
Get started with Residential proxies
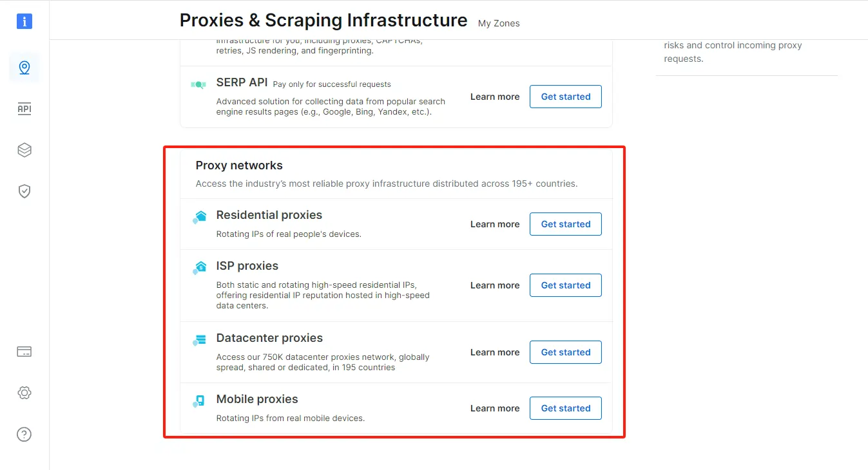tap(565, 223)
